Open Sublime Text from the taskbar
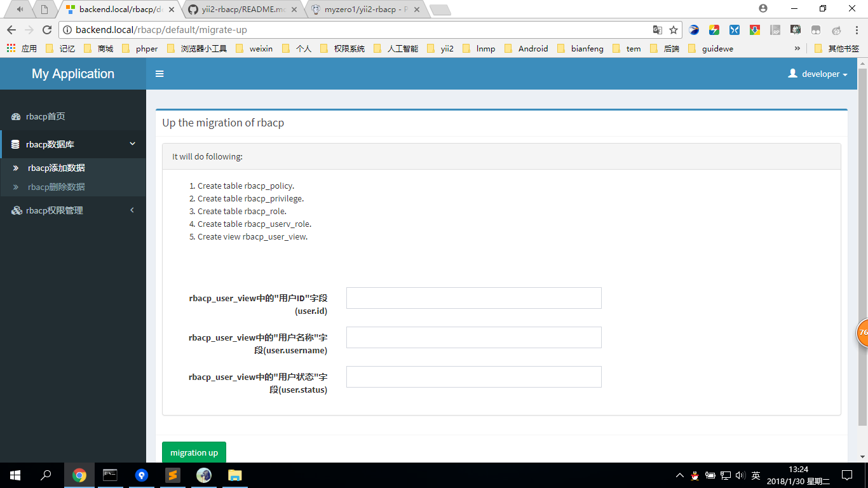Viewport: 868px width, 488px height. pos(172,475)
